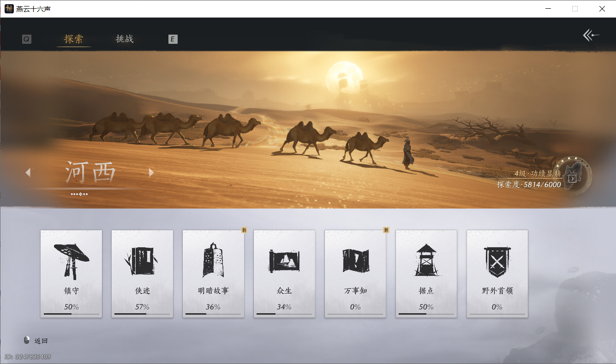The width and height of the screenshot is (616, 364).
Task: Click the 野外首领 card label
Action: pos(497,291)
